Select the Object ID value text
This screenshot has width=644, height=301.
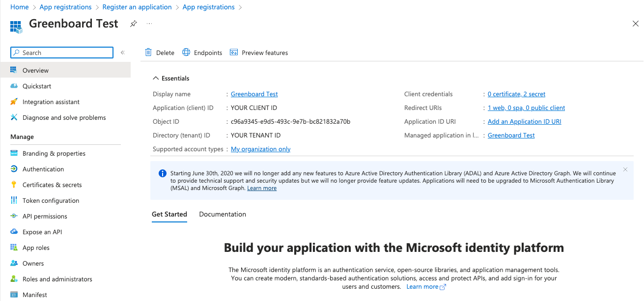pos(290,121)
